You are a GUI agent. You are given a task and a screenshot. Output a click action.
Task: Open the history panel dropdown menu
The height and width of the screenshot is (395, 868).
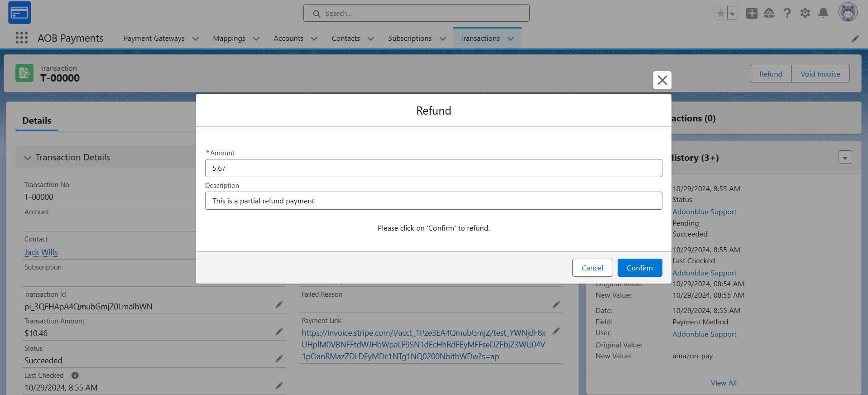pos(845,157)
